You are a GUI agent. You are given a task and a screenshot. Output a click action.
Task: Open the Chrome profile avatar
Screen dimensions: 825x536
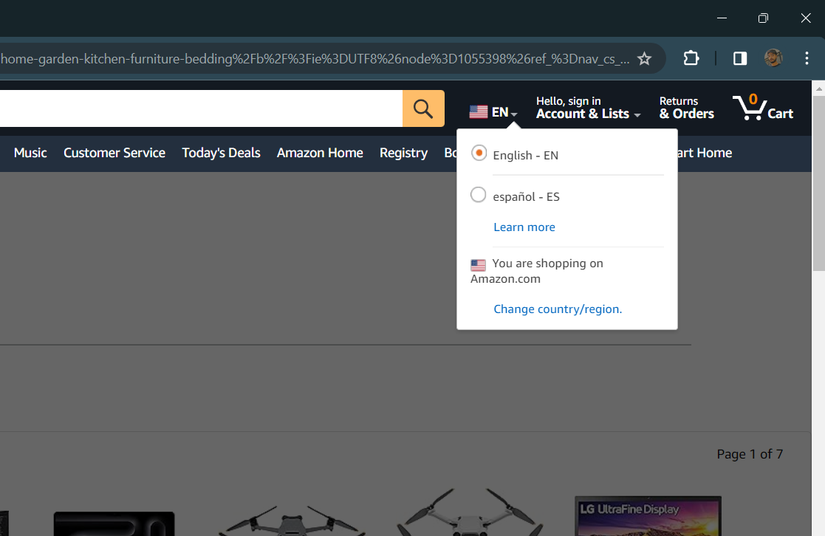[x=773, y=58]
